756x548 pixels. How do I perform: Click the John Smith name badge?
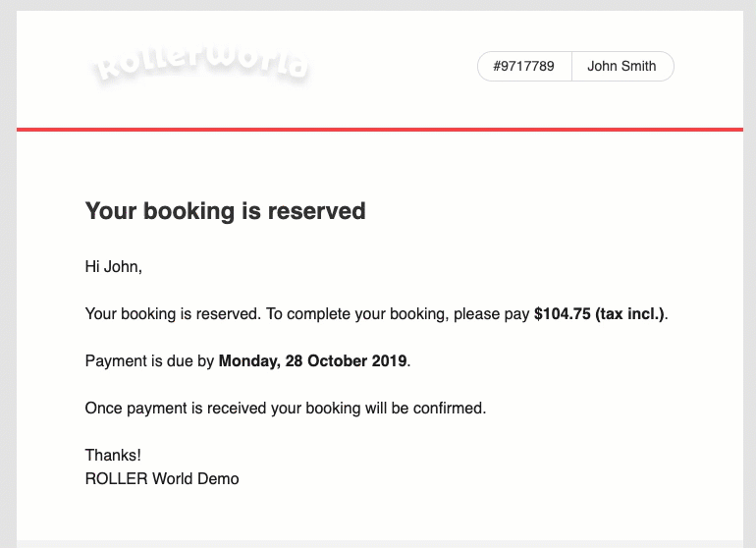621,66
